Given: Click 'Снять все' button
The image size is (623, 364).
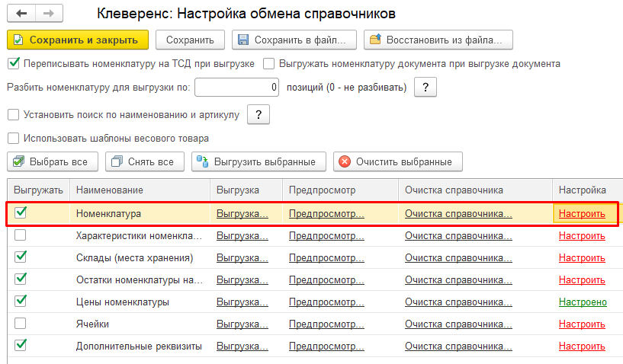Looking at the screenshot, I should tap(145, 162).
